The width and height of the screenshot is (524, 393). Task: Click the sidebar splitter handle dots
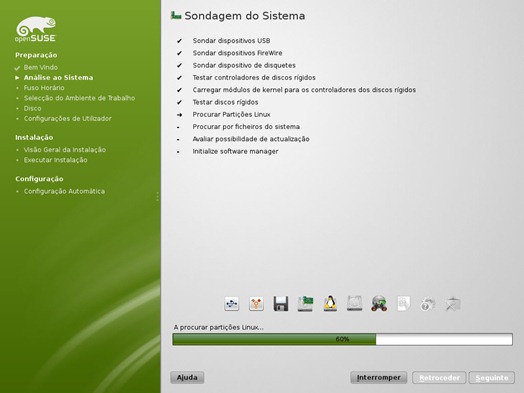(x=157, y=196)
